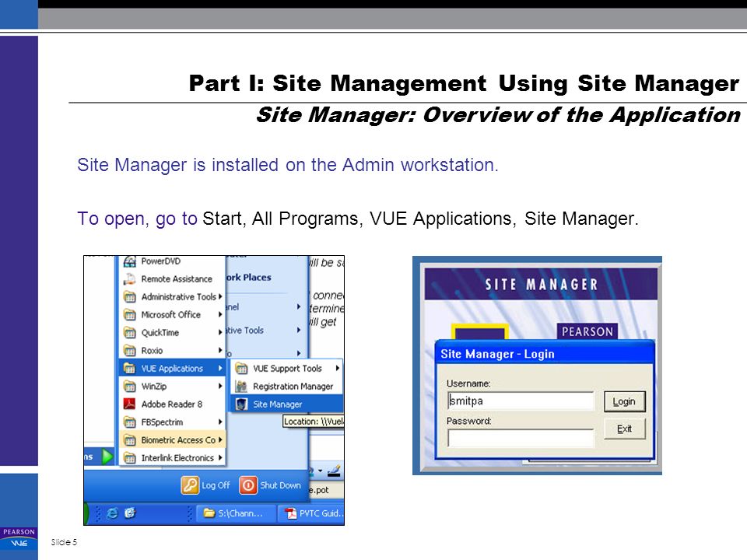
Task: Expand the Roxio submenu arrow
Action: click(x=220, y=350)
